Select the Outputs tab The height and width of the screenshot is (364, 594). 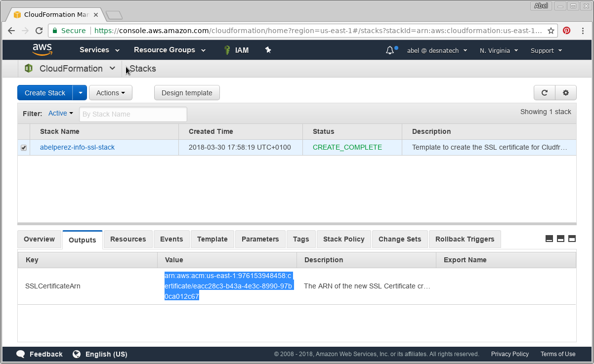(83, 240)
